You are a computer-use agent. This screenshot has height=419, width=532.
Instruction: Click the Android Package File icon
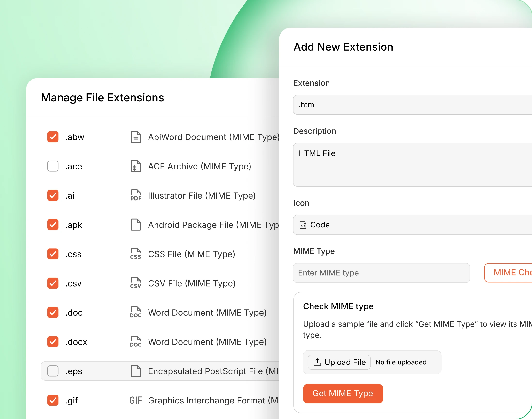135,225
